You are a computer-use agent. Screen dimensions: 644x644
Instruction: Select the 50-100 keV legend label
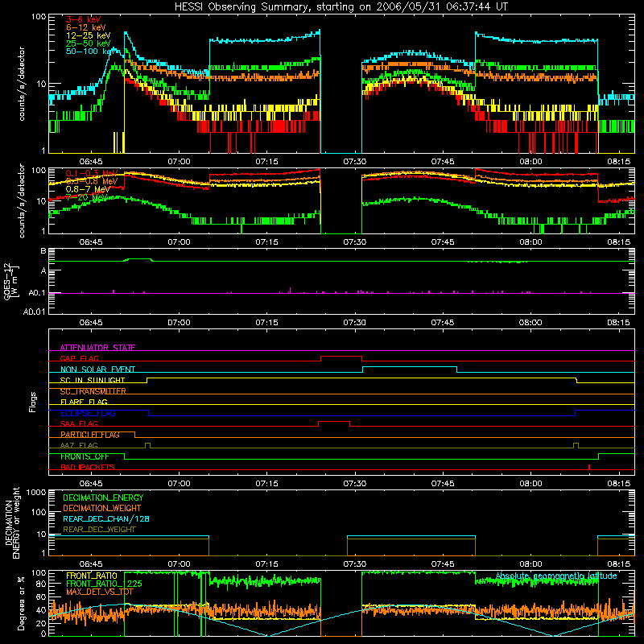point(90,52)
